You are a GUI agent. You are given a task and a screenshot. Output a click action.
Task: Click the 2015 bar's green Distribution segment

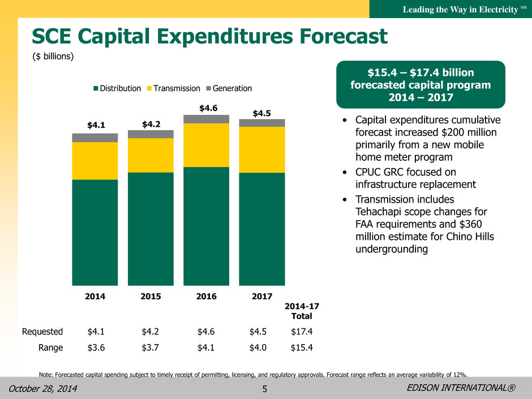click(151, 229)
